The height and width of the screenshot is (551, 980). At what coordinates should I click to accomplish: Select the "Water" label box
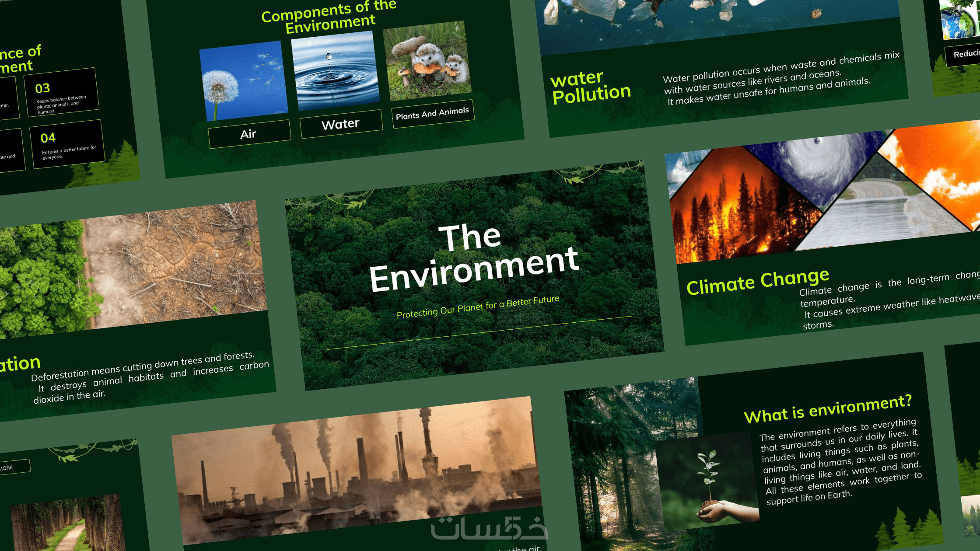coord(341,124)
